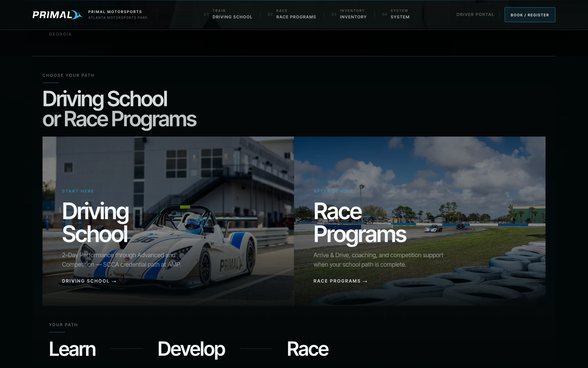Go to Driver Portal link
Image resolution: width=588 pixels, height=368 pixels.
[x=475, y=15]
